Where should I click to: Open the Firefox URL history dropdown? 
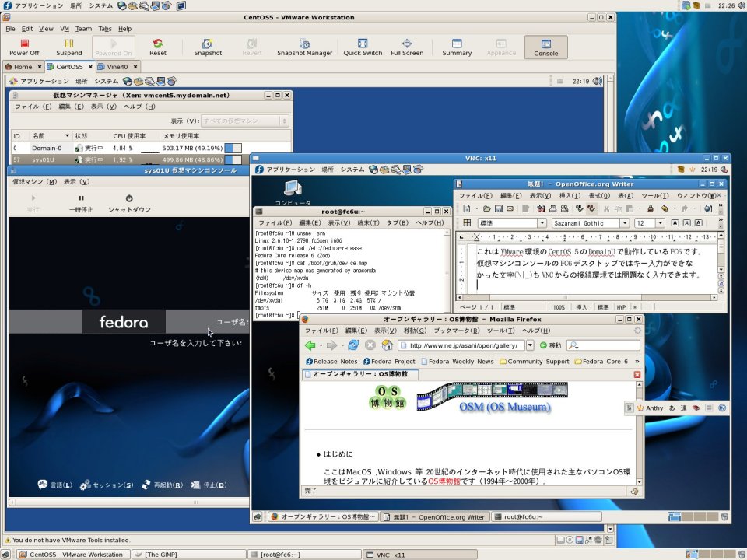click(530, 345)
